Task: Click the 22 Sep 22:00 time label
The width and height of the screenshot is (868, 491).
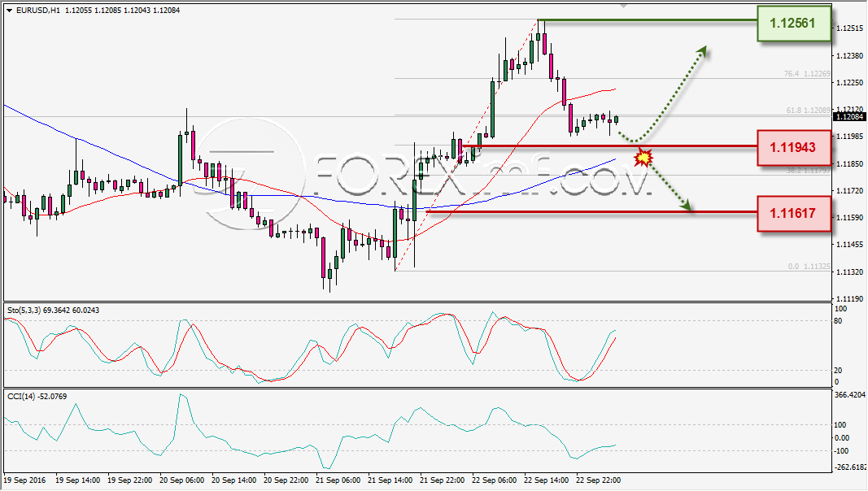Action: tap(599, 480)
